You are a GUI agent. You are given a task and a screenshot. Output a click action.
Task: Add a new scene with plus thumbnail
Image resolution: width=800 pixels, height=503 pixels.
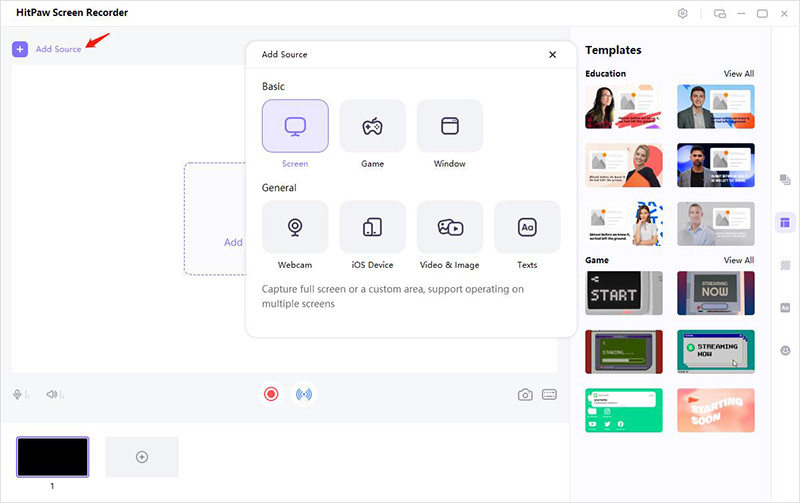(x=142, y=457)
